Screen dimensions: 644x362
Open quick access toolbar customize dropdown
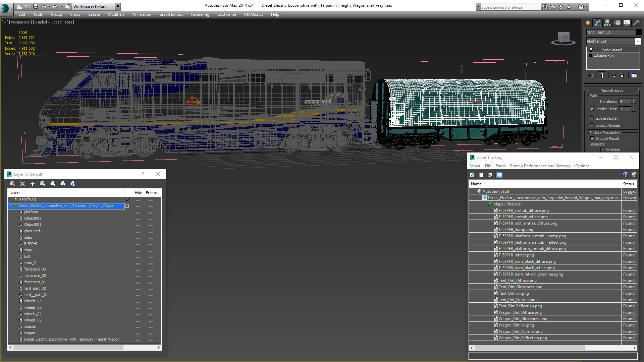118,6
